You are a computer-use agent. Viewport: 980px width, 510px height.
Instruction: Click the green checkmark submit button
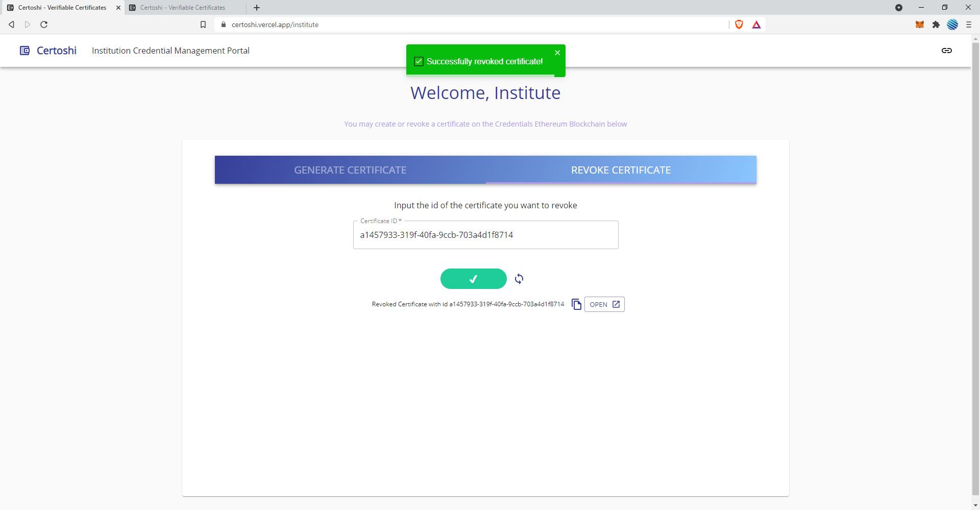473,279
